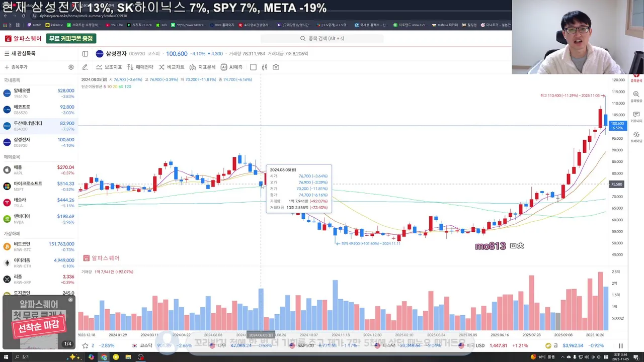This screenshot has width=644, height=362.
Task: Click the browser back arrow
Action: click(x=6, y=16)
